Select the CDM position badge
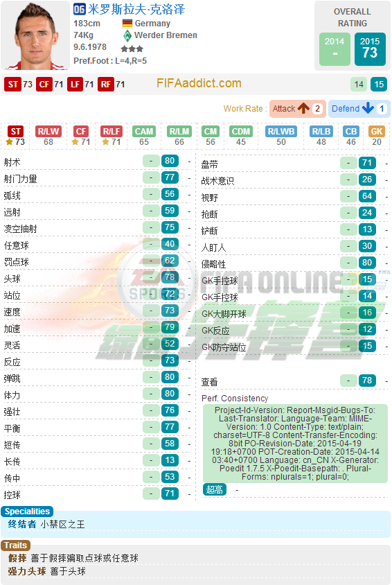The width and height of the screenshot is (392, 585). [241, 131]
